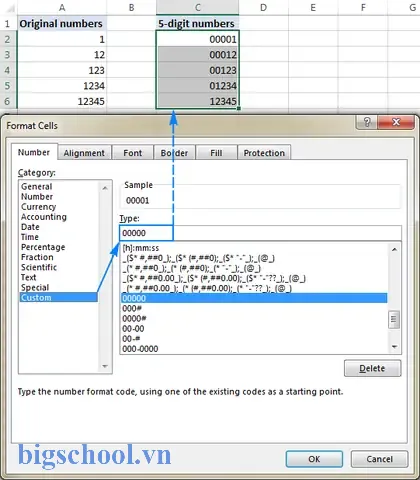Select row 1 header

click(7, 24)
